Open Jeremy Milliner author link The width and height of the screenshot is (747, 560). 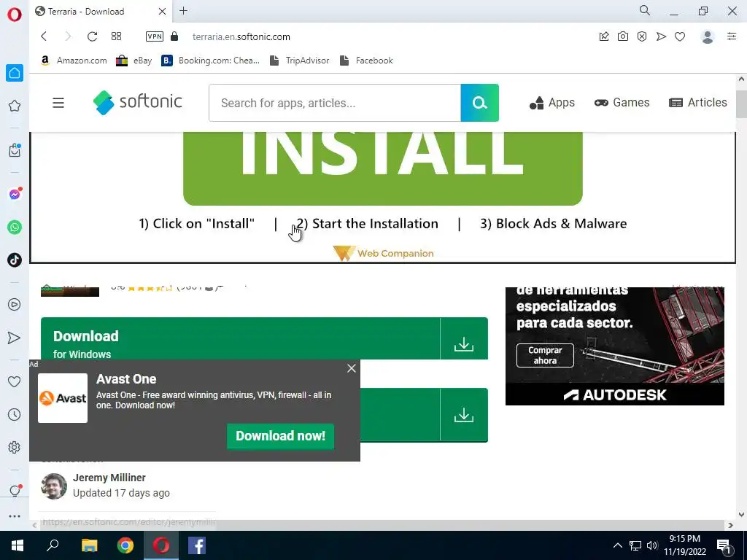109,478
